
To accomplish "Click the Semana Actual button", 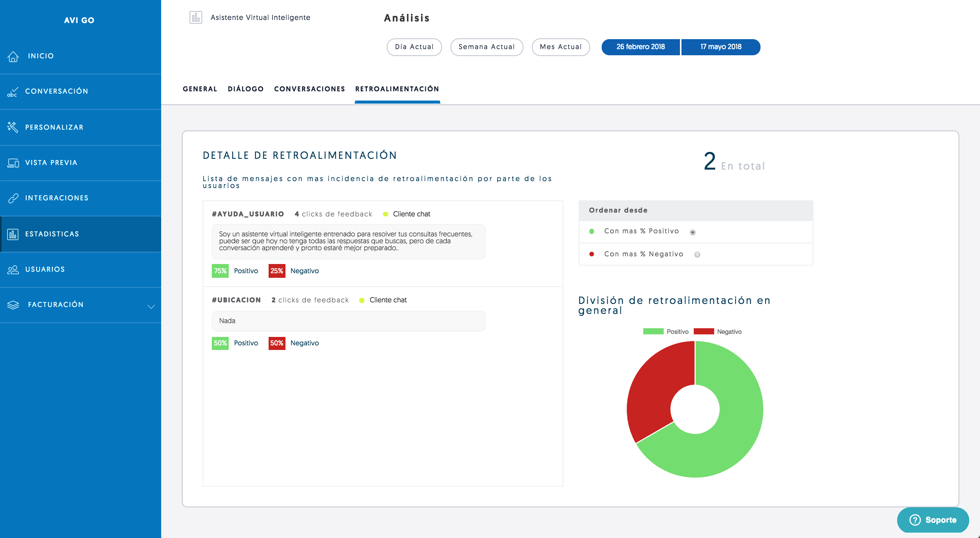I will (x=486, y=47).
